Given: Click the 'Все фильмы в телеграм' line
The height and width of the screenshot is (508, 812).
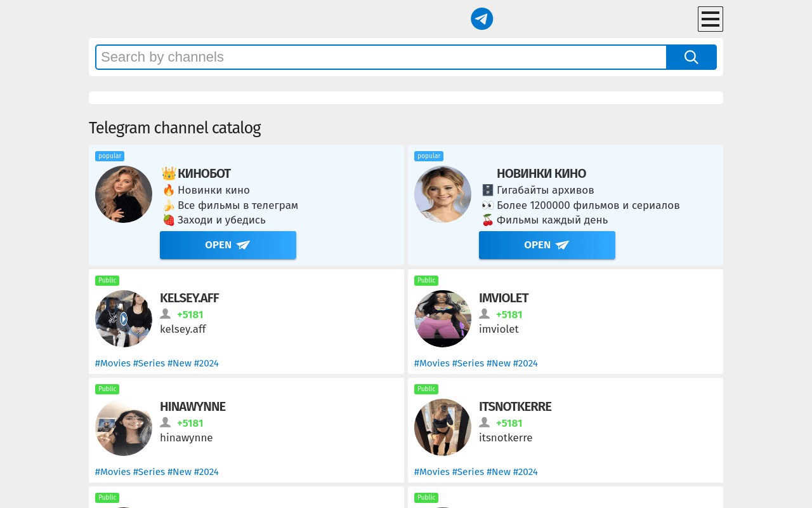Looking at the screenshot, I should pos(238,205).
